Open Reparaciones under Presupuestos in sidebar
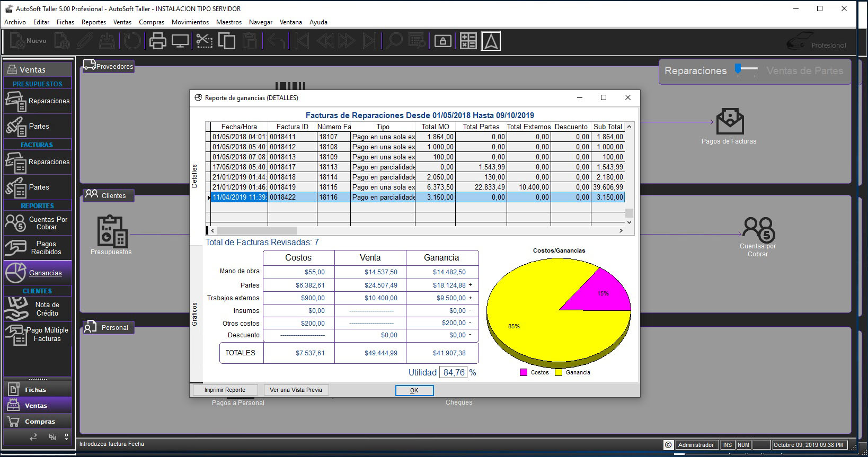Screen dimensions: 868x457 pos(38,101)
